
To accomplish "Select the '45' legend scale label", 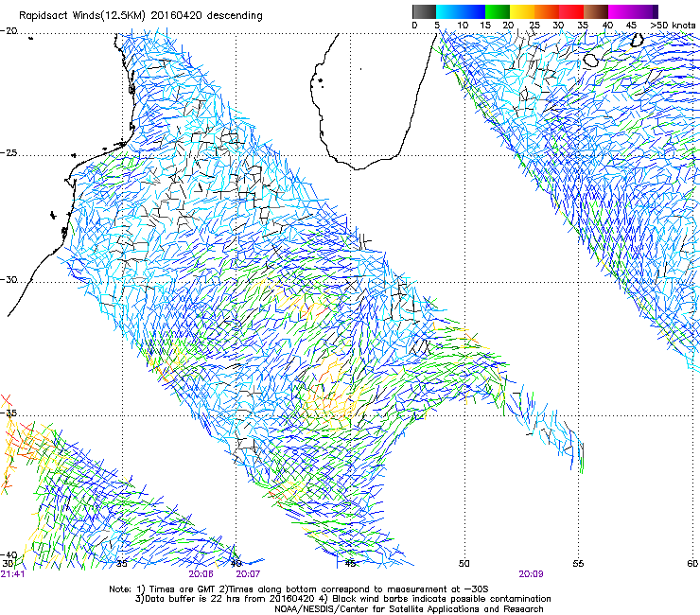I will point(631,26).
